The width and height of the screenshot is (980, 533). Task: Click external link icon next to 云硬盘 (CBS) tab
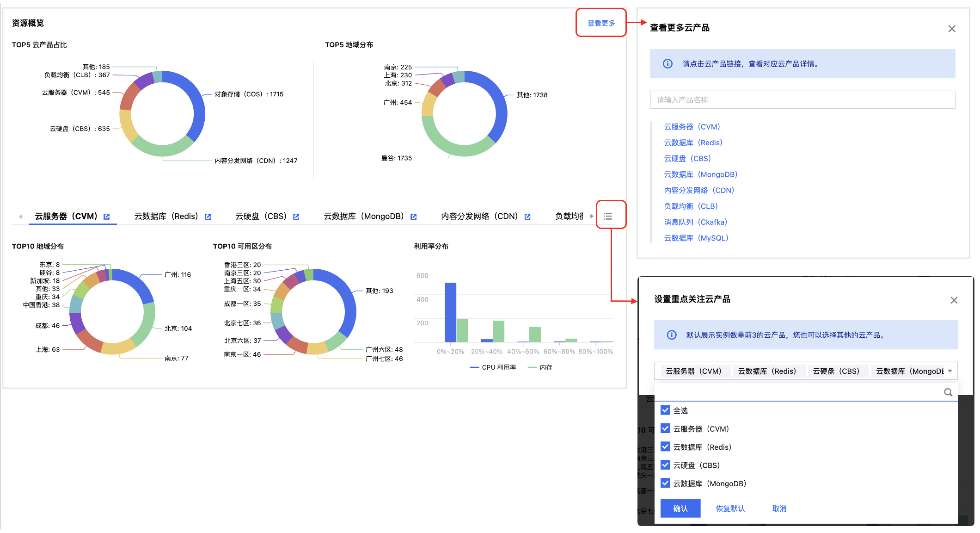pyautogui.click(x=296, y=217)
